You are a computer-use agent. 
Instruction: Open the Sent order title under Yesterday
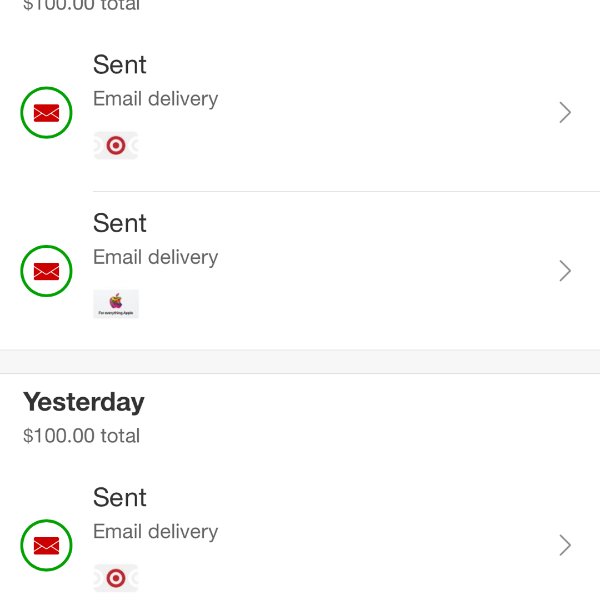pyautogui.click(x=119, y=497)
